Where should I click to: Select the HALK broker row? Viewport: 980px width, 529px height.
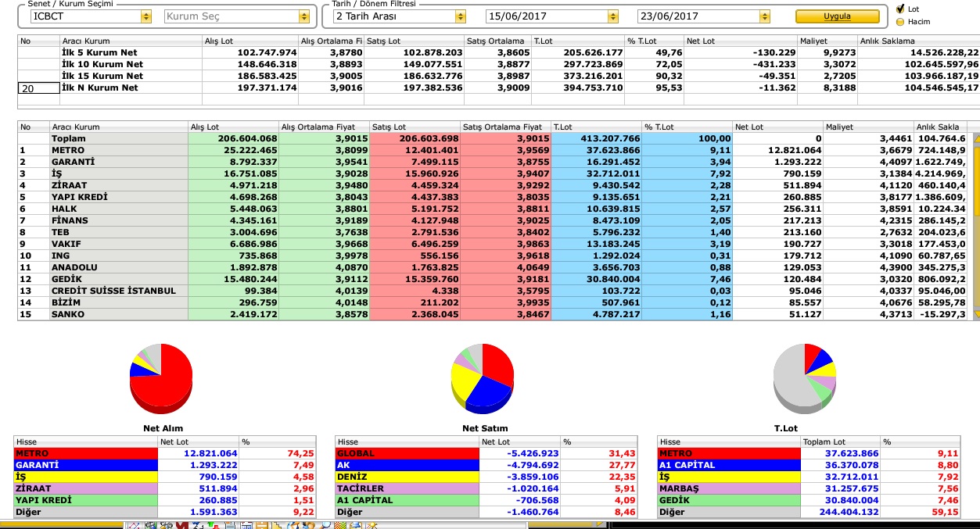(x=493, y=209)
